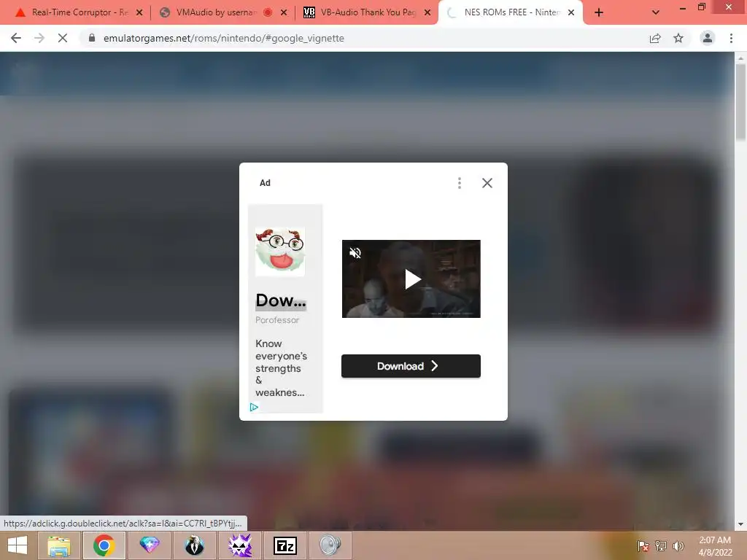The height and width of the screenshot is (560, 747).
Task: Open a new browser tab
Action: point(599,12)
